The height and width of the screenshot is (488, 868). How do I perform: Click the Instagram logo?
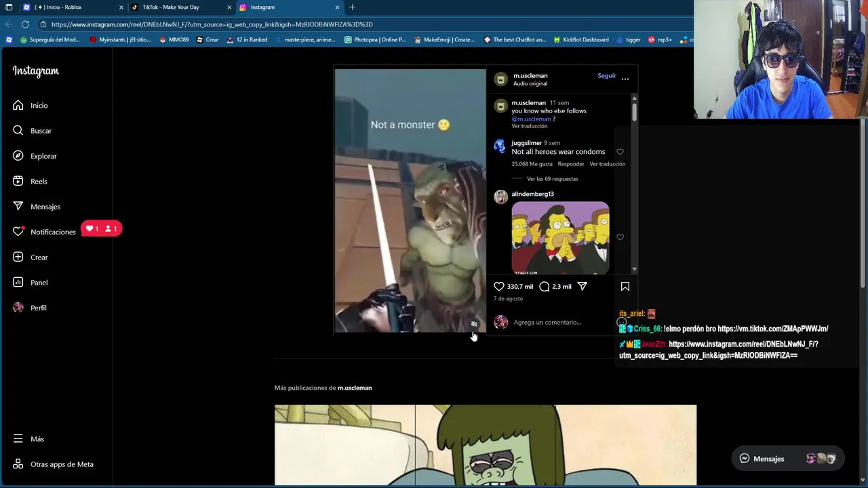(x=36, y=71)
